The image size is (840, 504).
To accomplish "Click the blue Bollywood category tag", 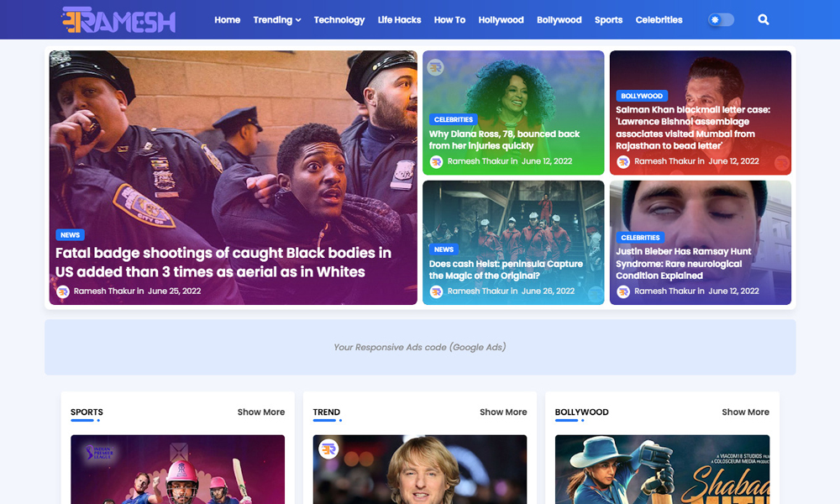I will pyautogui.click(x=642, y=96).
